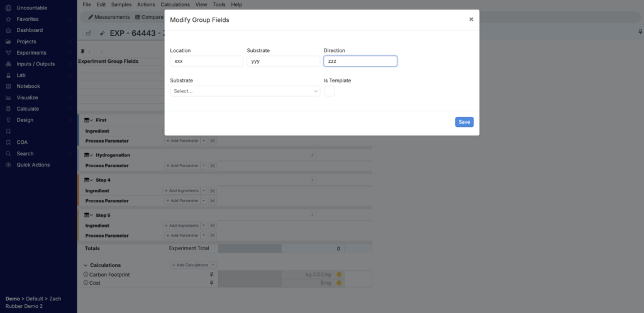The image size is (644, 313).
Task: Expand the Projects submenu chevron
Action: [70, 41]
